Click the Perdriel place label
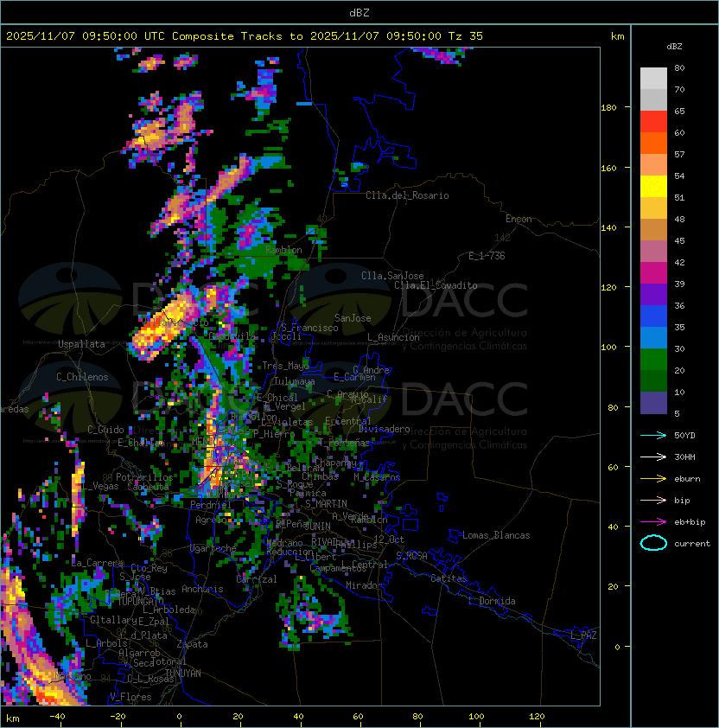 (211, 505)
